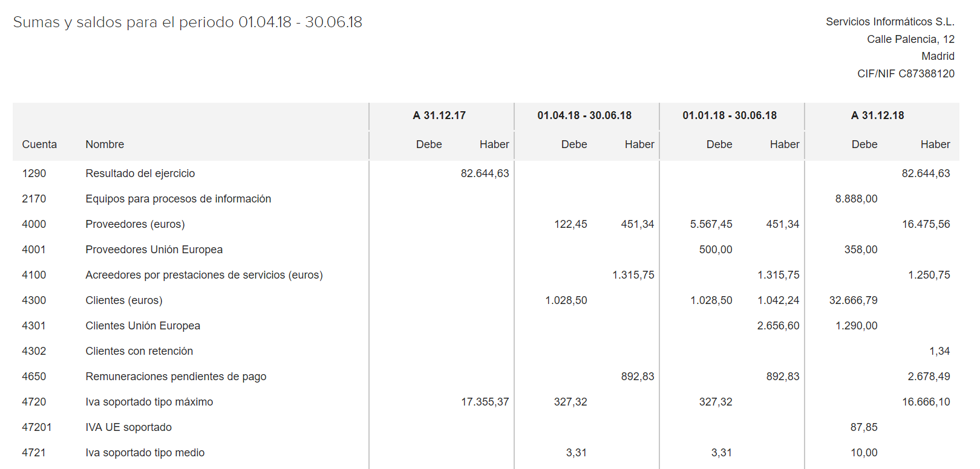Click the "01.01.18 - 30.06.18" column group header
Image resolution: width=980 pixels, height=469 pixels.
click(x=730, y=115)
